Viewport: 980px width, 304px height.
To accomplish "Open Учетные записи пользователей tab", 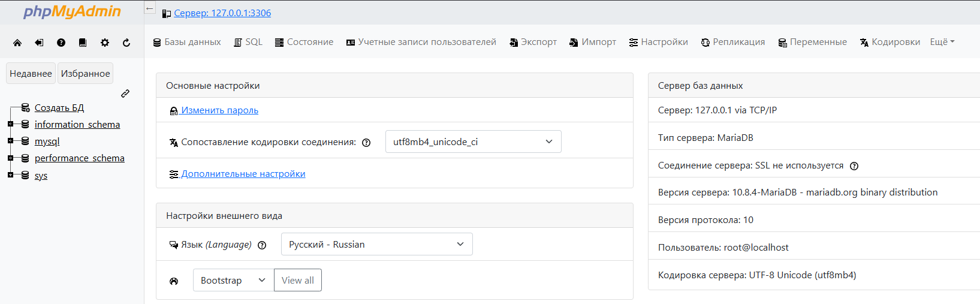I will [421, 42].
